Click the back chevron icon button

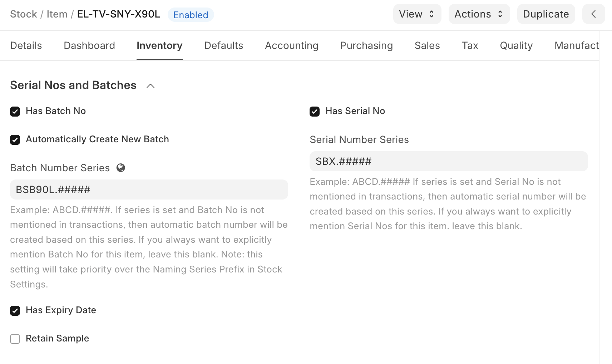click(x=593, y=14)
